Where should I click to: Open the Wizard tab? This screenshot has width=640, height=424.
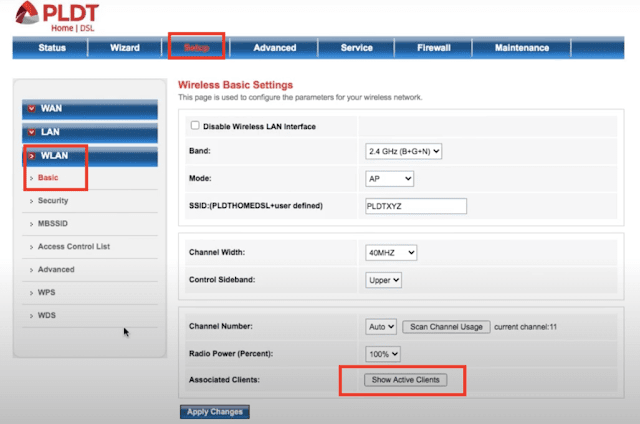point(125,48)
